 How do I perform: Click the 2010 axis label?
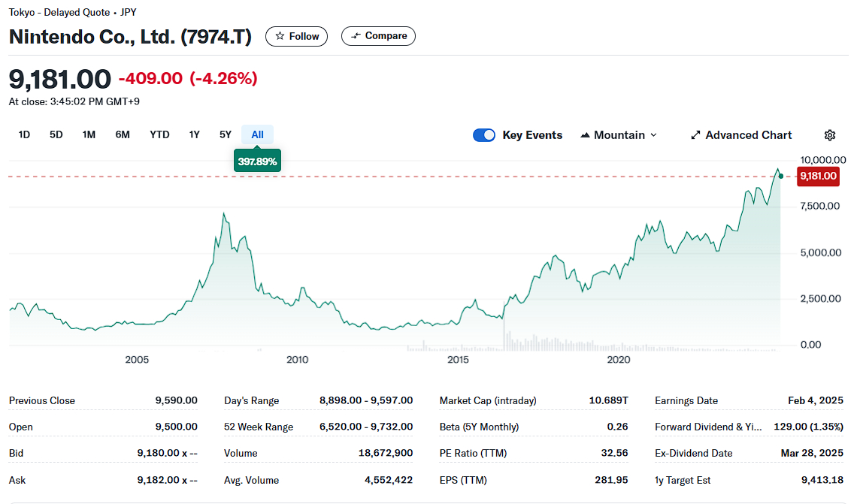(x=298, y=360)
